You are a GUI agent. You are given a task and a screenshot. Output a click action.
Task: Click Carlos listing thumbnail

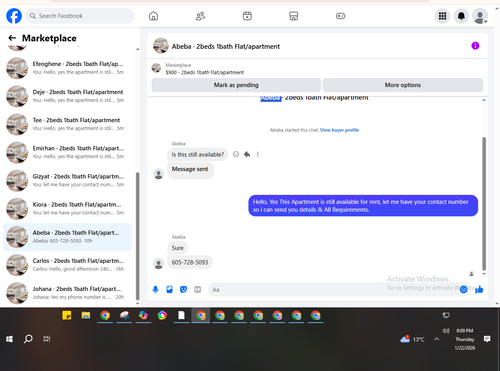[x=17, y=265]
